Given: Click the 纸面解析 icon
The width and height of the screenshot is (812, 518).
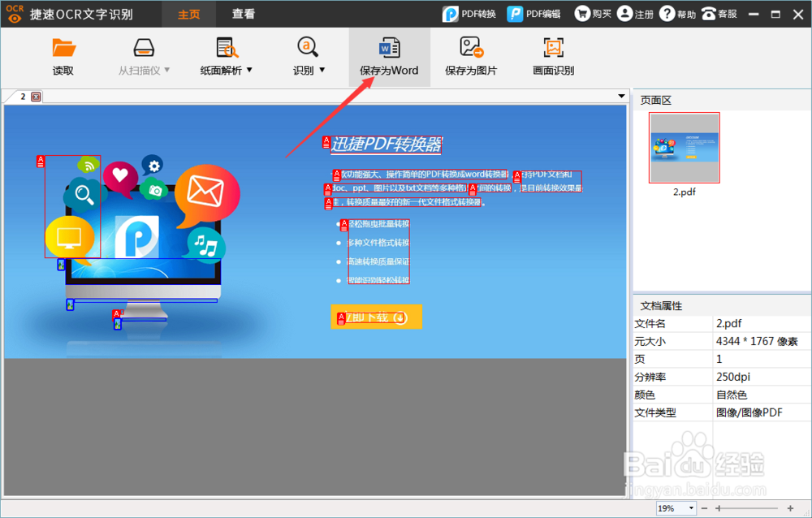Looking at the screenshot, I should click(x=227, y=48).
